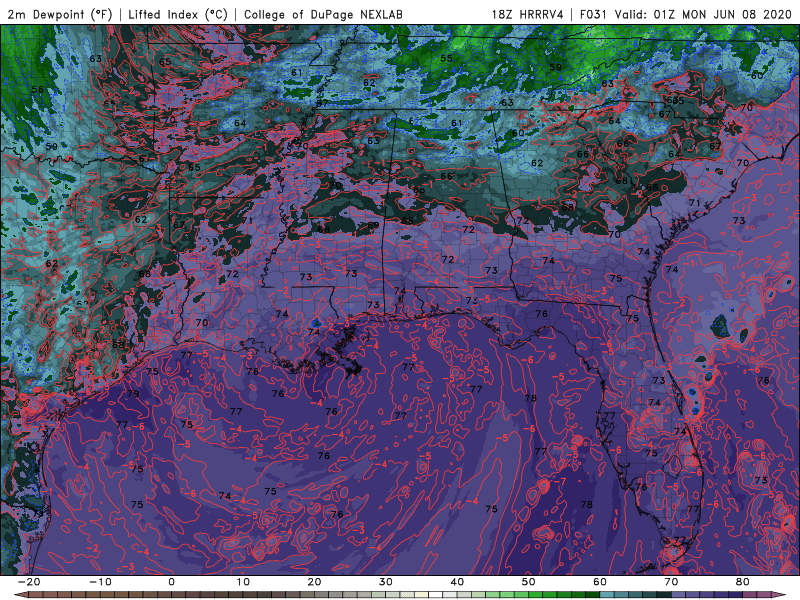Click the 0 label on the color scale
Image resolution: width=800 pixels, height=600 pixels.
coord(171,582)
